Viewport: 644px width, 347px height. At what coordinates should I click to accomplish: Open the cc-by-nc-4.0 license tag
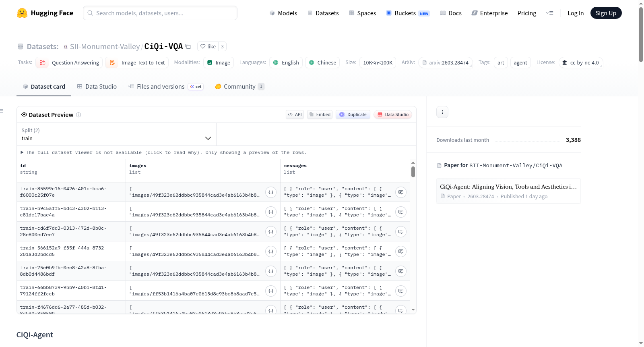click(581, 62)
